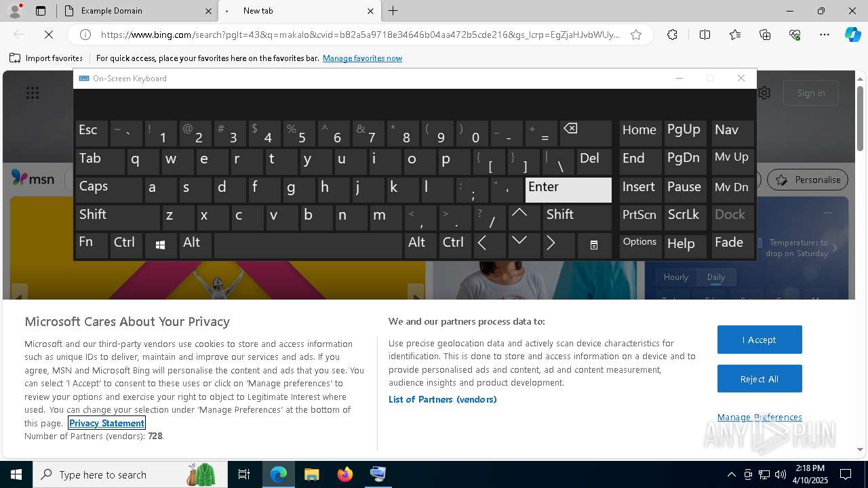This screenshot has height=488, width=868.
Task: Toggle the right Shift key
Action: tap(577, 218)
